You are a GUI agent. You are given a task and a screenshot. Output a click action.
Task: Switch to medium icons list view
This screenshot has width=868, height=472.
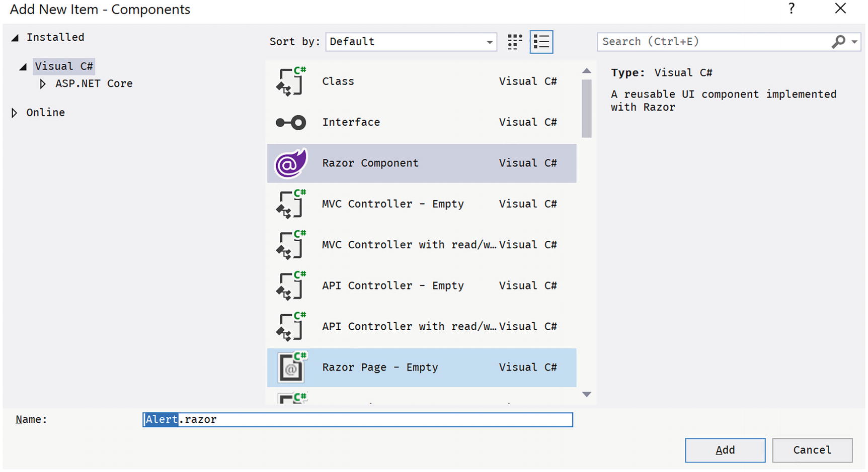541,42
